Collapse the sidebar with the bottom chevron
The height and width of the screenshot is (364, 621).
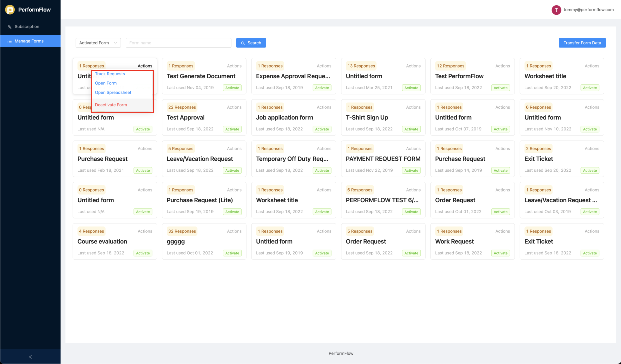click(x=30, y=357)
